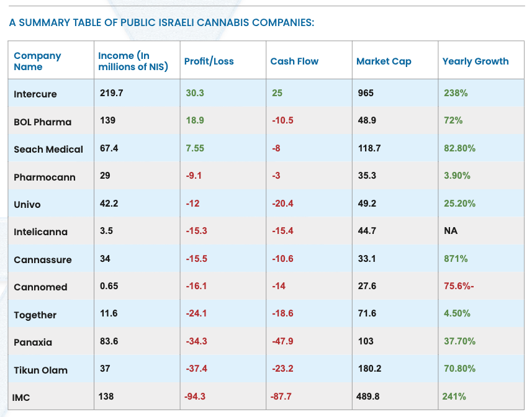The height and width of the screenshot is (417, 532).
Task: Select Seach Medical in the table
Action: click(x=48, y=149)
